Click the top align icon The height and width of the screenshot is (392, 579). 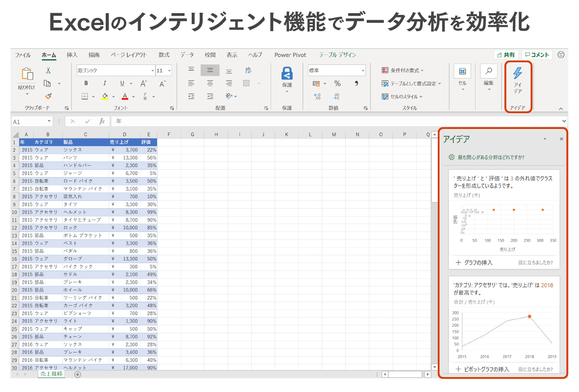tap(191, 70)
